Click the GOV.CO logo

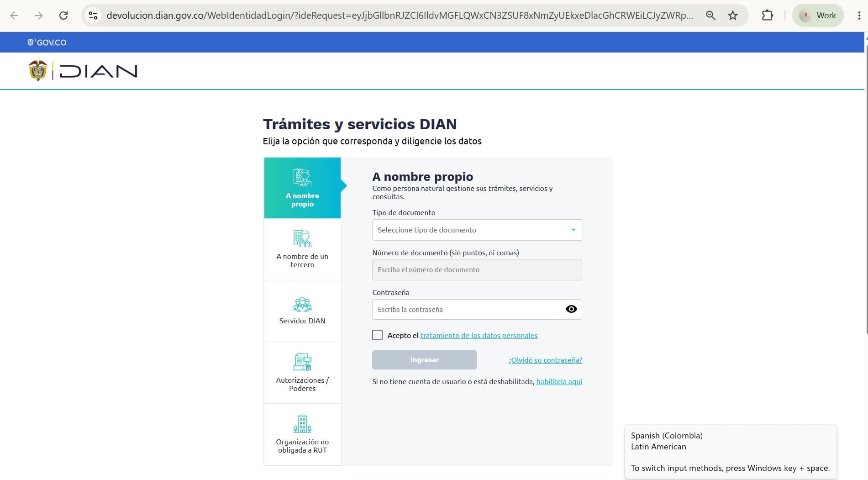point(47,42)
